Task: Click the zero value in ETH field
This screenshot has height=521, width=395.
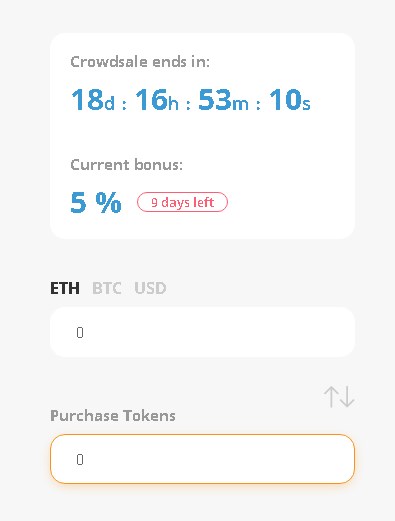Action: 80,332
